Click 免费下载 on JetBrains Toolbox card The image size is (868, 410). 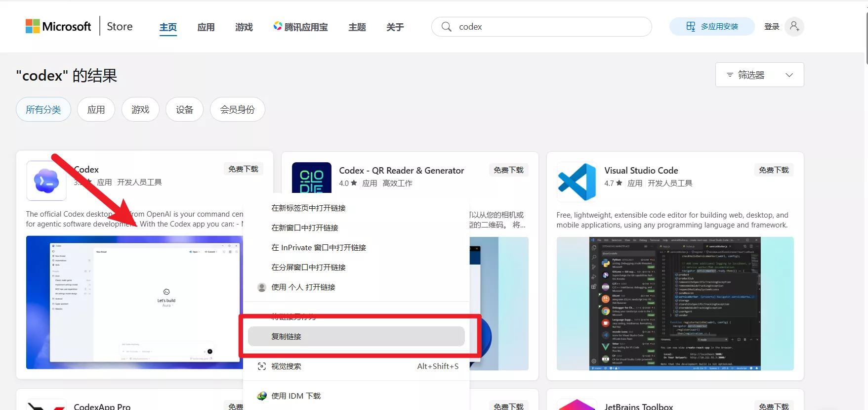click(774, 407)
